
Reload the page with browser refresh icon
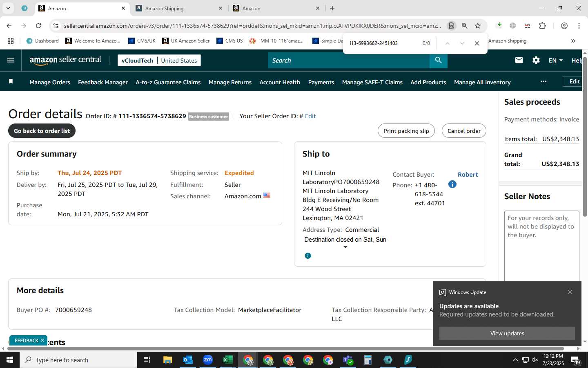pos(38,26)
